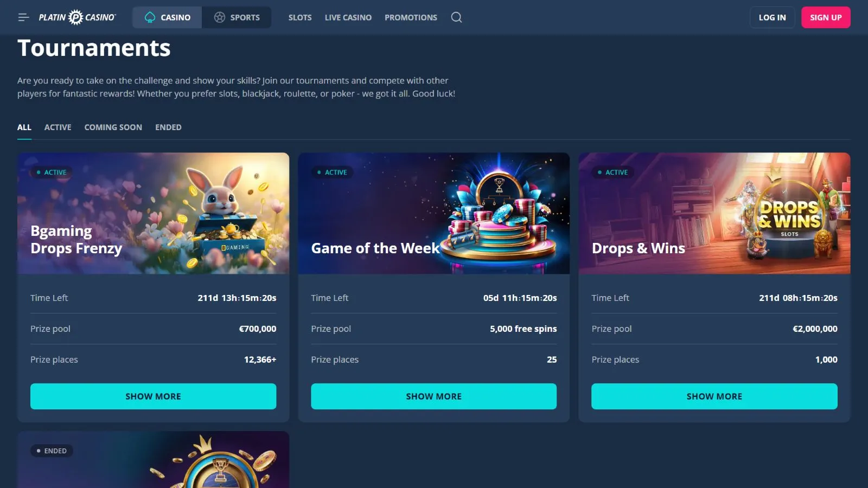Switch to the Casino section

(167, 17)
